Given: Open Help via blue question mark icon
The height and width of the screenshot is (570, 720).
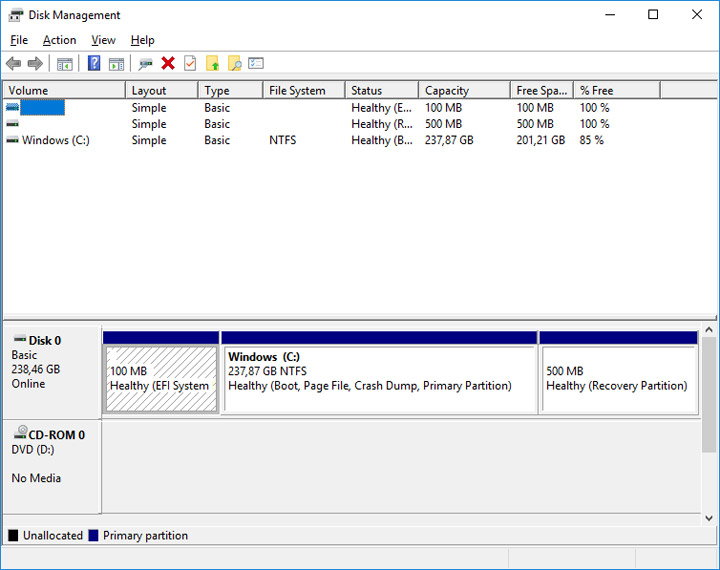Looking at the screenshot, I should click(x=94, y=64).
